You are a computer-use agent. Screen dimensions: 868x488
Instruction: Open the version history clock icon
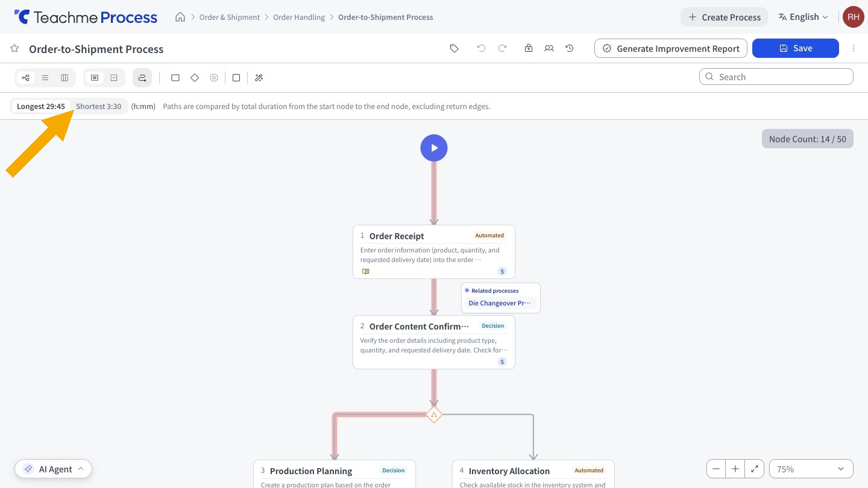pos(570,48)
